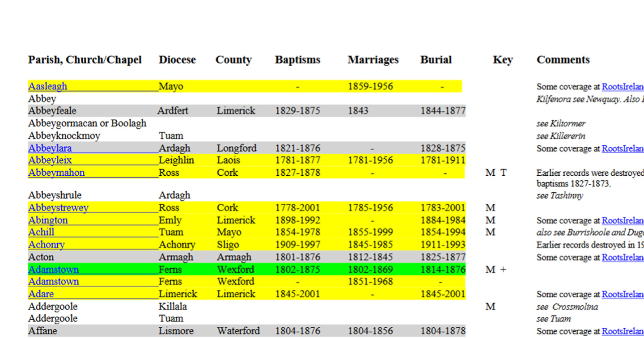Select the Marriages column header
The width and height of the screenshot is (644, 338).
[373, 60]
